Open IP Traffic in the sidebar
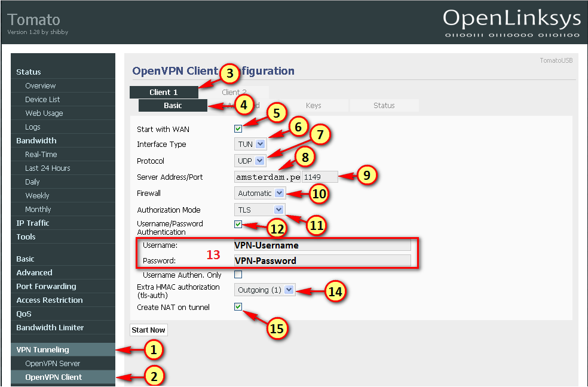The height and width of the screenshot is (387, 588). pos(63,223)
